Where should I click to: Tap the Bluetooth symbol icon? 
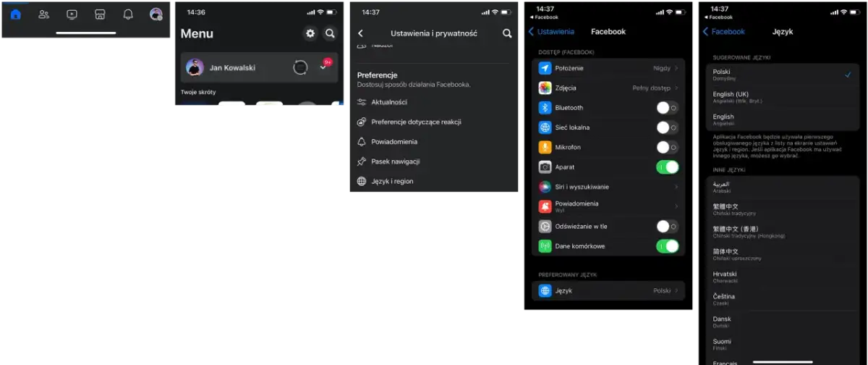545,107
